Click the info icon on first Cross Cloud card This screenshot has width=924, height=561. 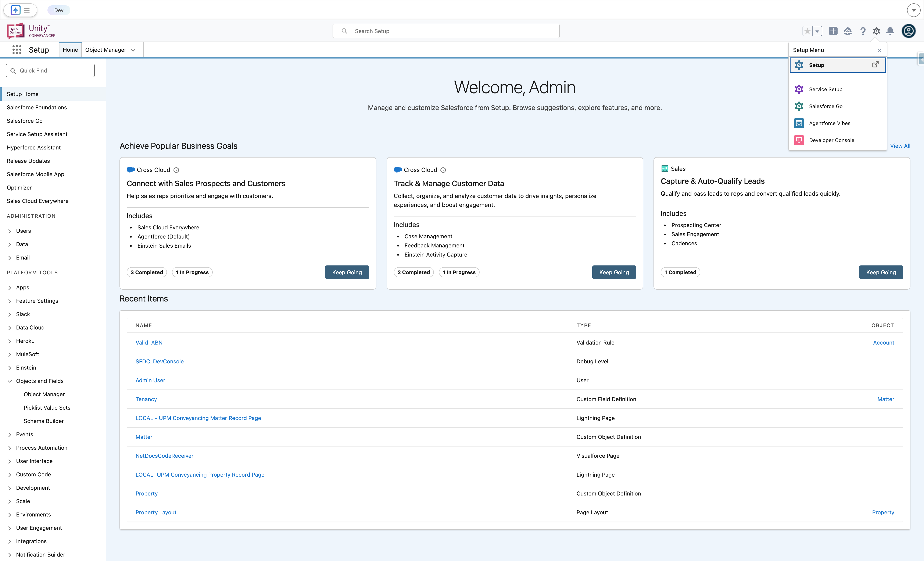click(176, 170)
